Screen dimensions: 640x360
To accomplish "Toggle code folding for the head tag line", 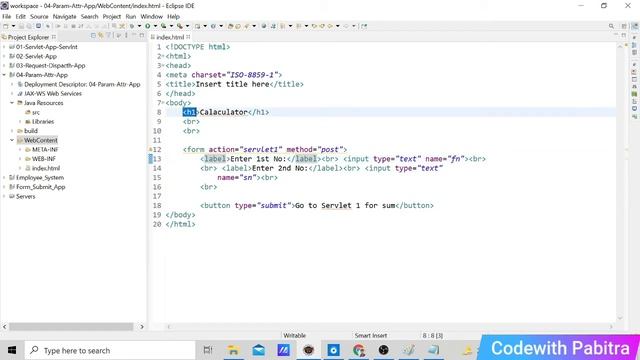I will [163, 66].
